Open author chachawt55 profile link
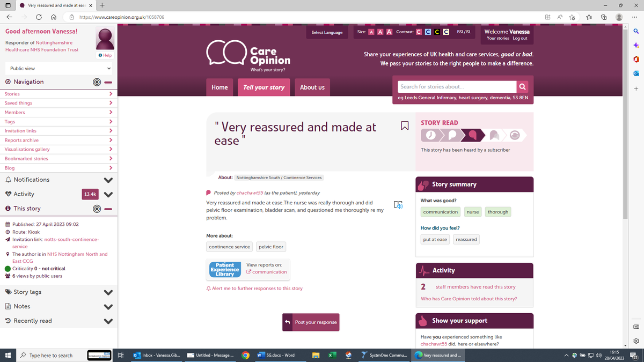Image resolution: width=644 pixels, height=362 pixels. coord(250,193)
